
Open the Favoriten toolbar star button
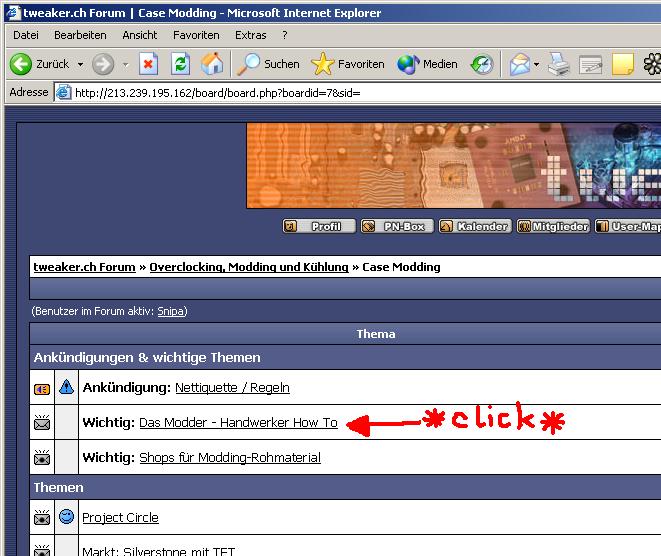(348, 64)
